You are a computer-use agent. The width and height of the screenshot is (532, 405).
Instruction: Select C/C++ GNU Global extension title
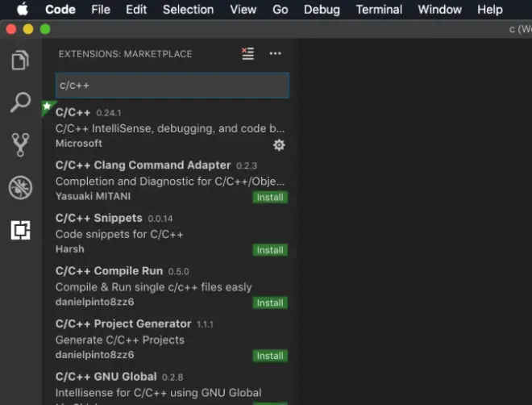pos(106,377)
